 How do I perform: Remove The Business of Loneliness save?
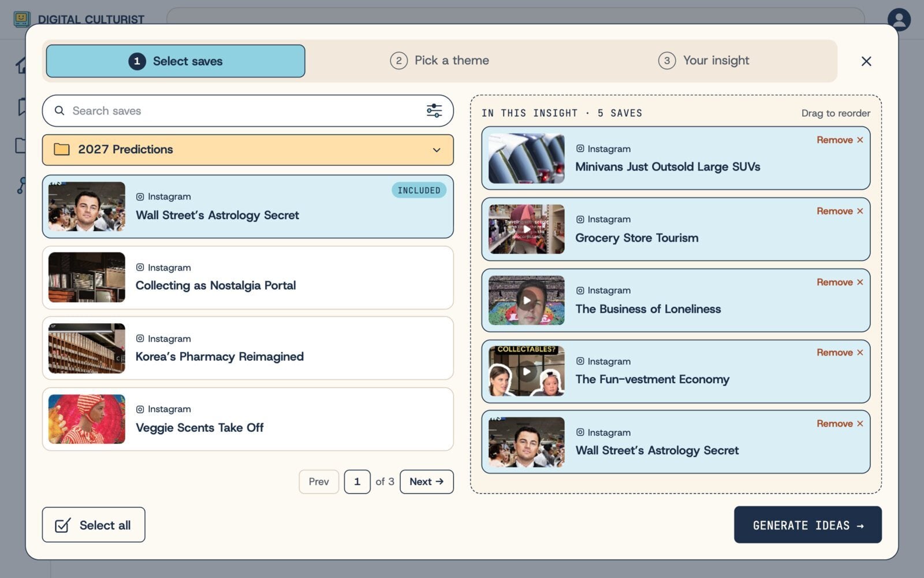840,282
